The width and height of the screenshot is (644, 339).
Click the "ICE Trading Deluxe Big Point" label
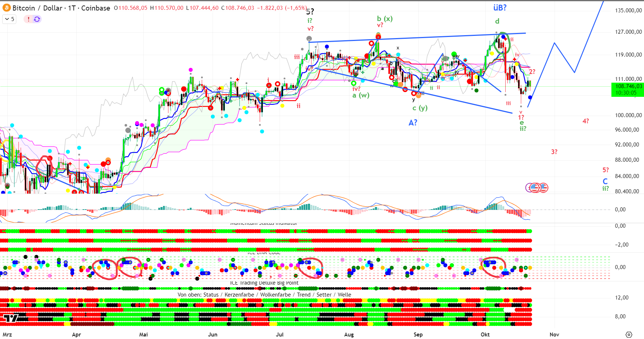(x=264, y=283)
